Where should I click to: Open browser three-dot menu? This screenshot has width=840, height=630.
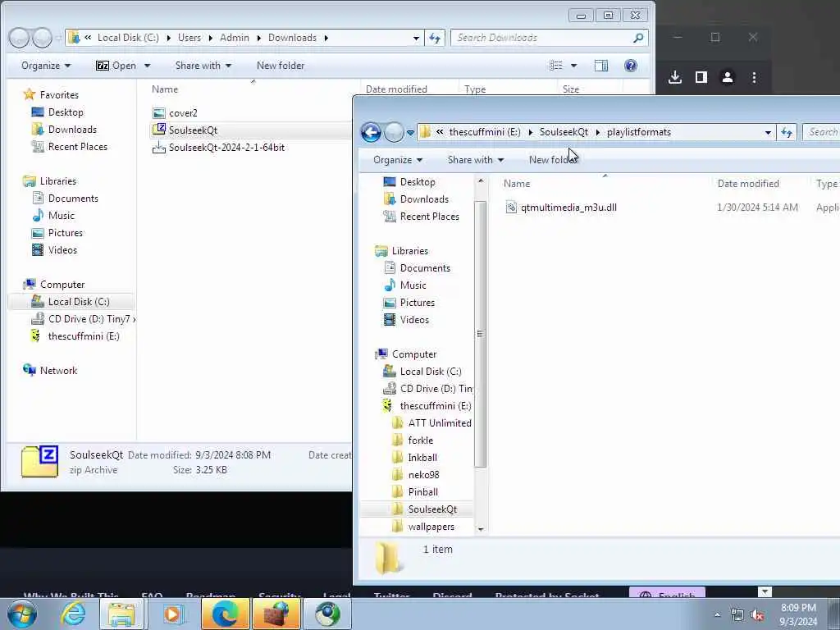(754, 77)
